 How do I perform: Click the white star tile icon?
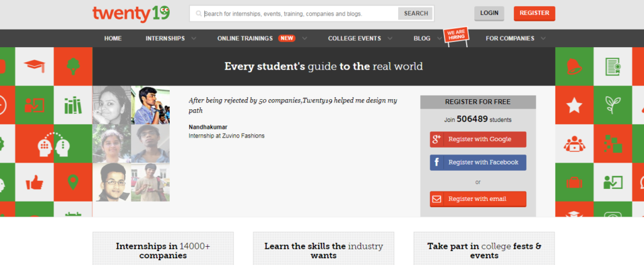(x=574, y=105)
